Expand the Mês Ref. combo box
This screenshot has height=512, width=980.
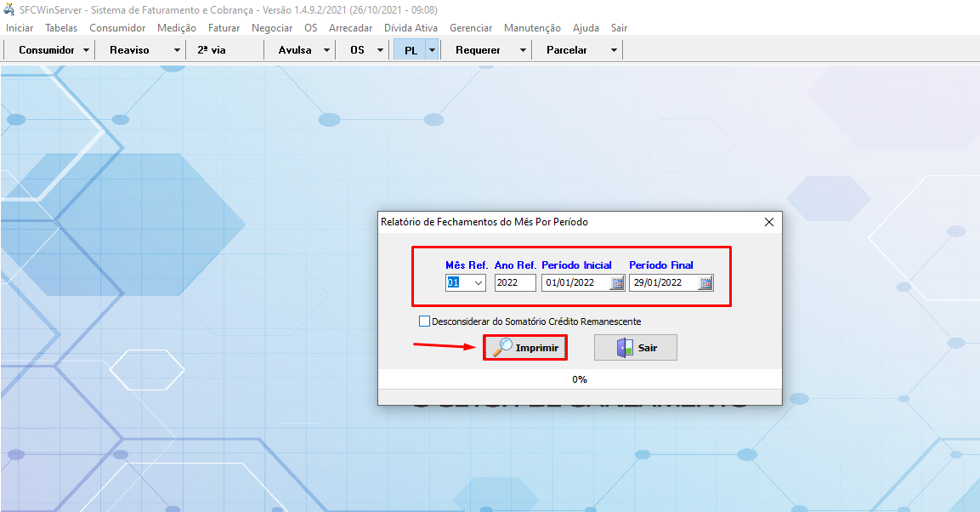[478, 283]
